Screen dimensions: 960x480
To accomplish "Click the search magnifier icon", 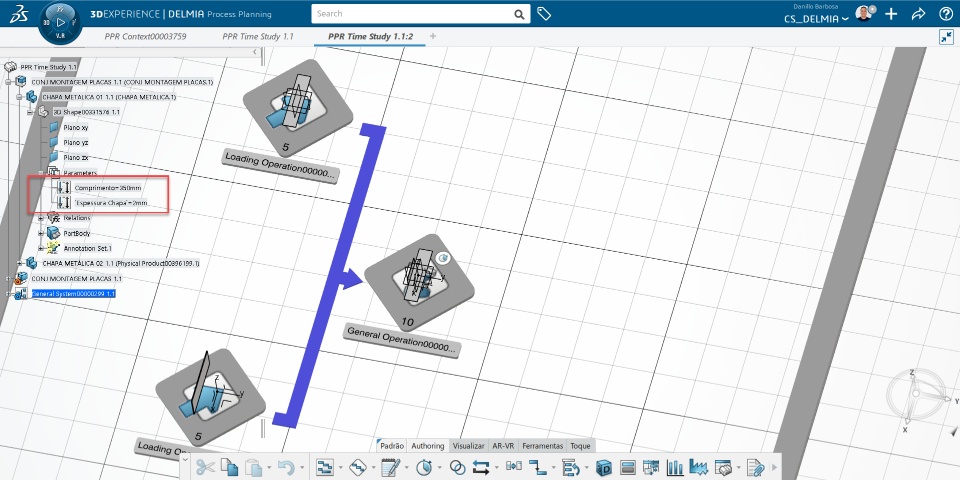I will tap(519, 14).
